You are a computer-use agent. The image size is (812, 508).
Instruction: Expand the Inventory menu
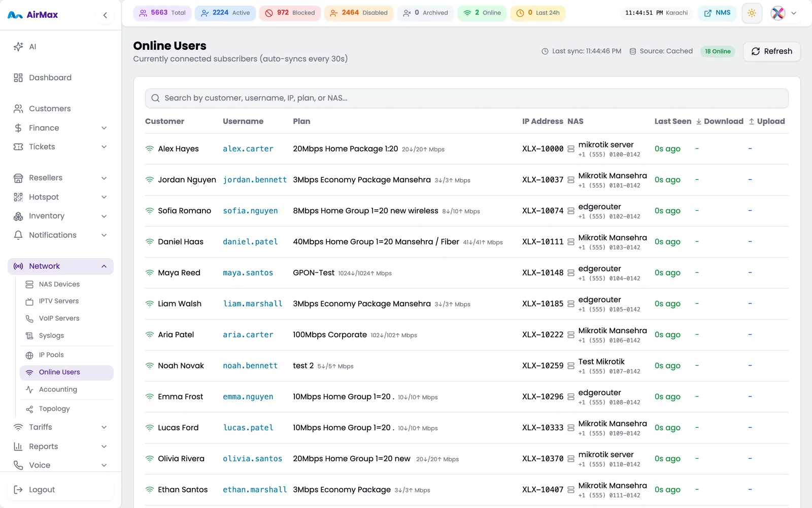coord(60,216)
